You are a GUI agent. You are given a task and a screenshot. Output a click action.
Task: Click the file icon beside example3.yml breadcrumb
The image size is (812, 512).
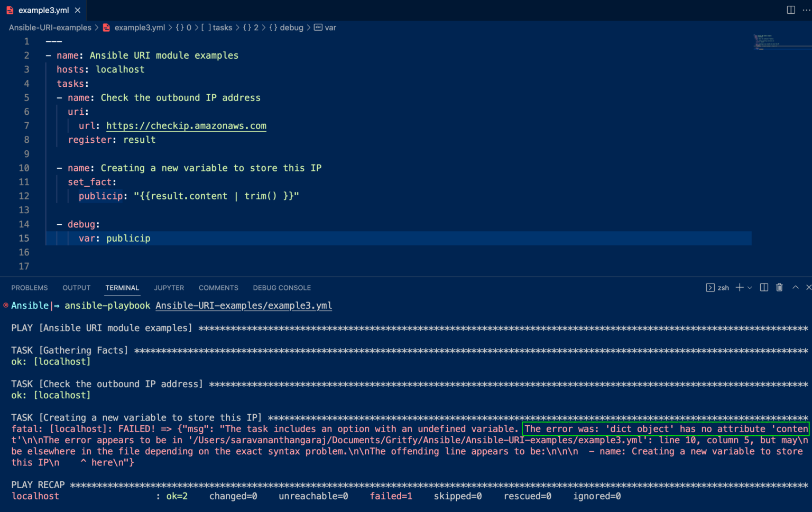click(x=106, y=28)
